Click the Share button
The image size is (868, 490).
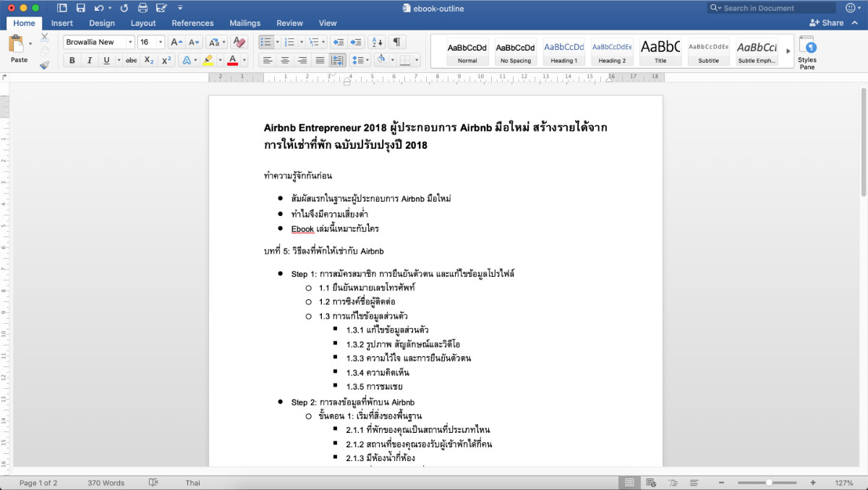[x=827, y=23]
